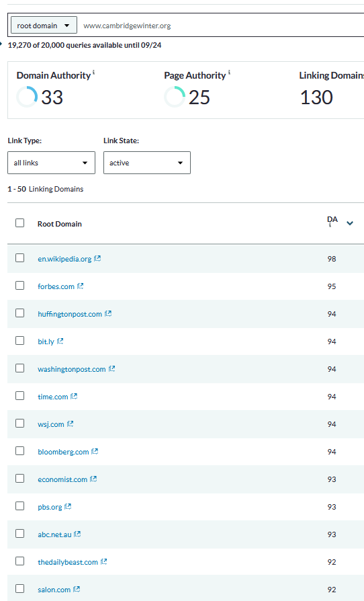Open the thedailybeast.com domain link
Image resolution: width=364 pixels, height=601 pixels.
68,562
